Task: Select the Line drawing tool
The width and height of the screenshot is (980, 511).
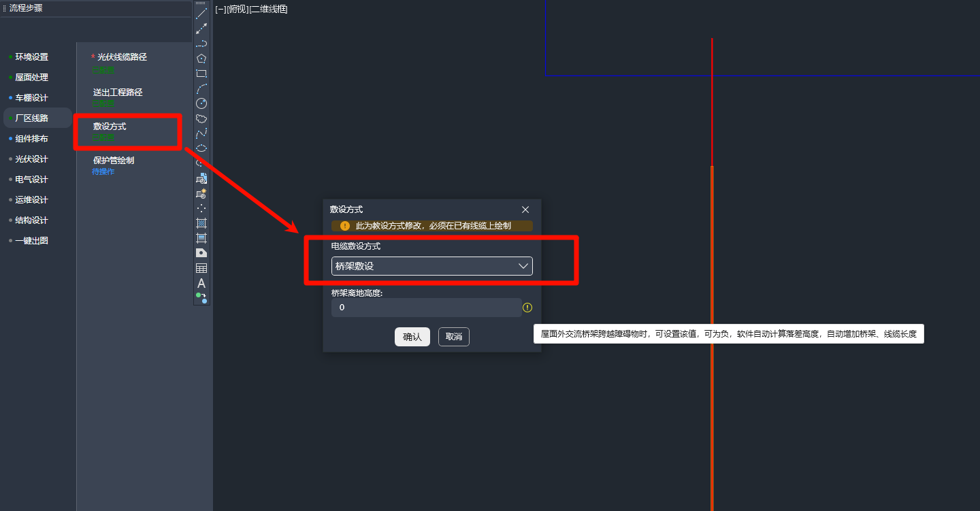Action: 201,14
